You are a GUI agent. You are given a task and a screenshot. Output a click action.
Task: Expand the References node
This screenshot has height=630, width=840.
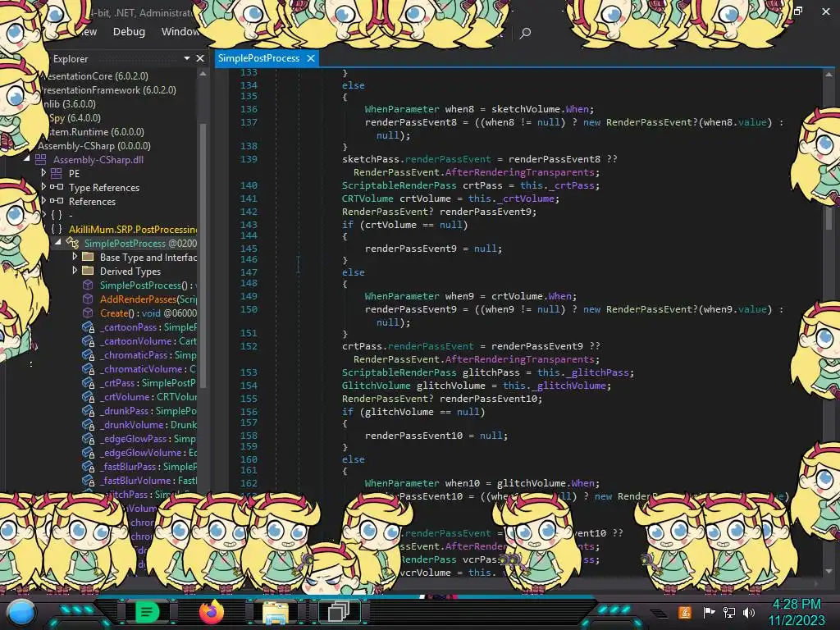pyautogui.click(x=44, y=201)
